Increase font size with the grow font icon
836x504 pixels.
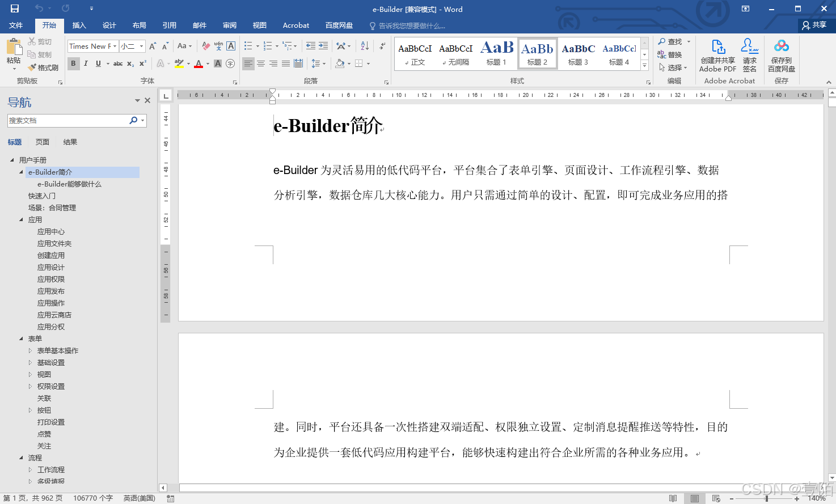click(153, 46)
